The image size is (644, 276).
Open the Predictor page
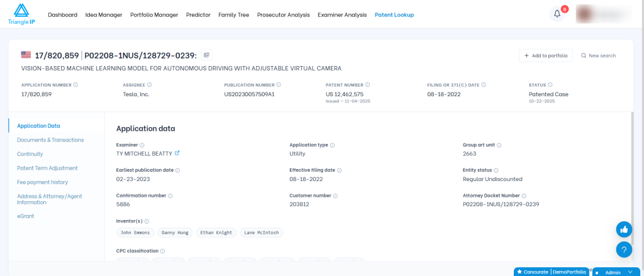click(x=198, y=15)
